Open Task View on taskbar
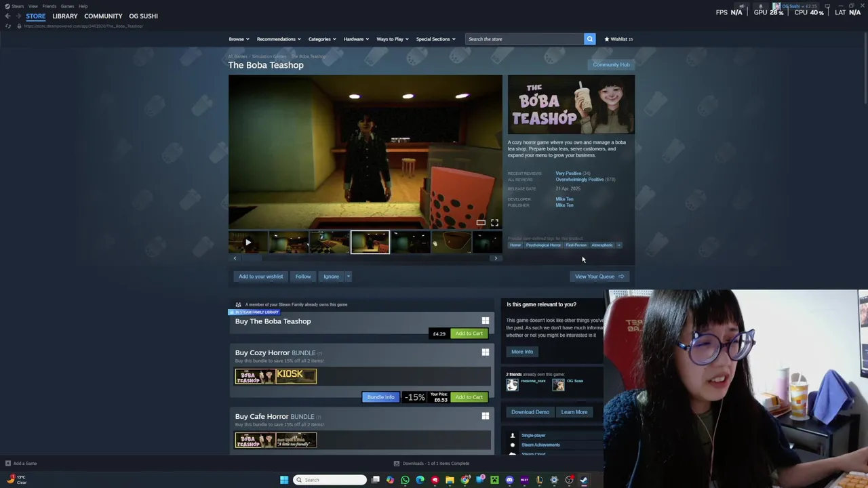868x488 pixels. pyautogui.click(x=375, y=480)
